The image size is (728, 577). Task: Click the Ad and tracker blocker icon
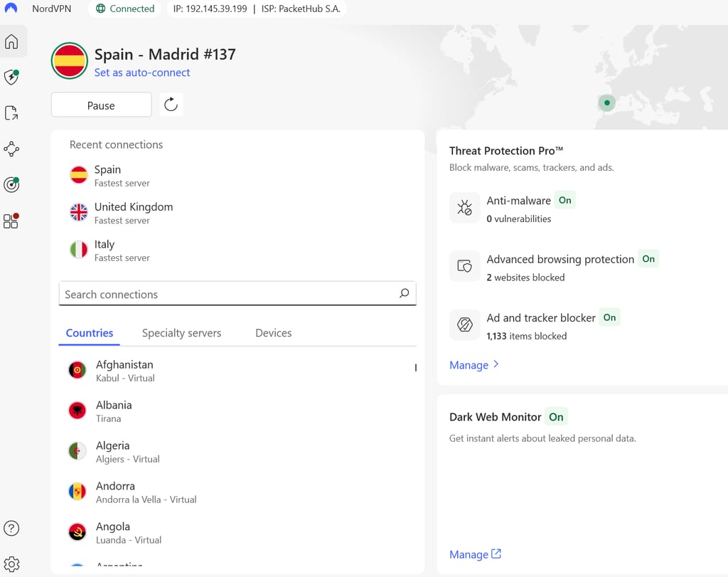tap(464, 324)
